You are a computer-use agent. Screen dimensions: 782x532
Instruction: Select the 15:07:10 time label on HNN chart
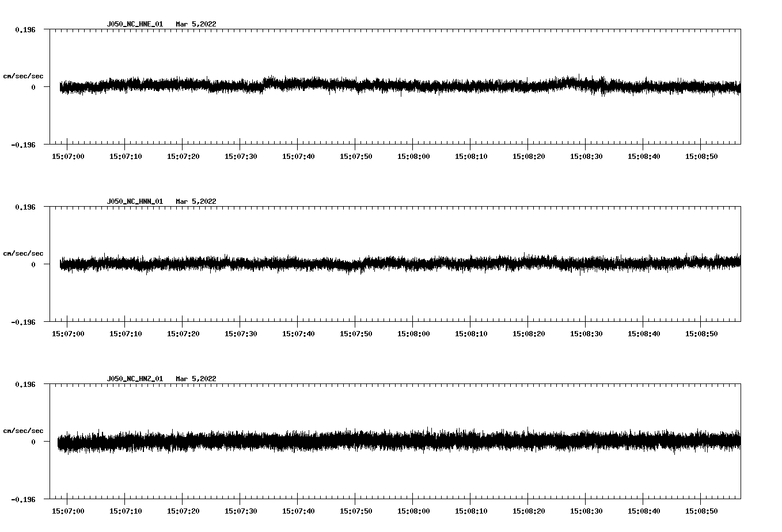tap(126, 334)
